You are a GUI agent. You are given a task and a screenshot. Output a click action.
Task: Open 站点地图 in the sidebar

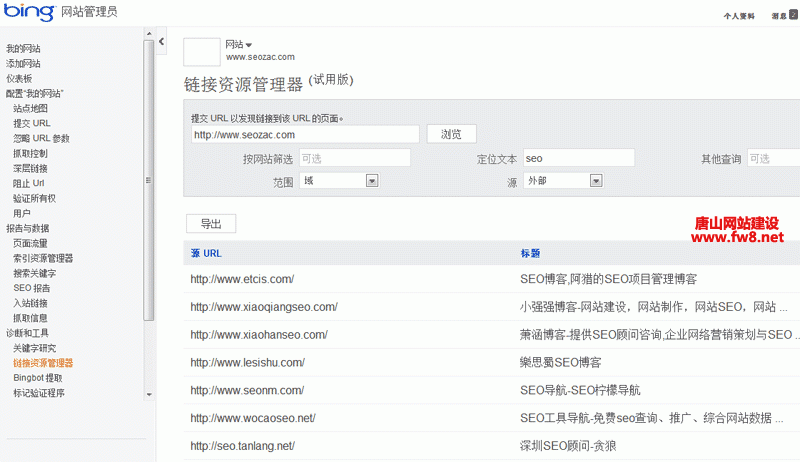30,108
